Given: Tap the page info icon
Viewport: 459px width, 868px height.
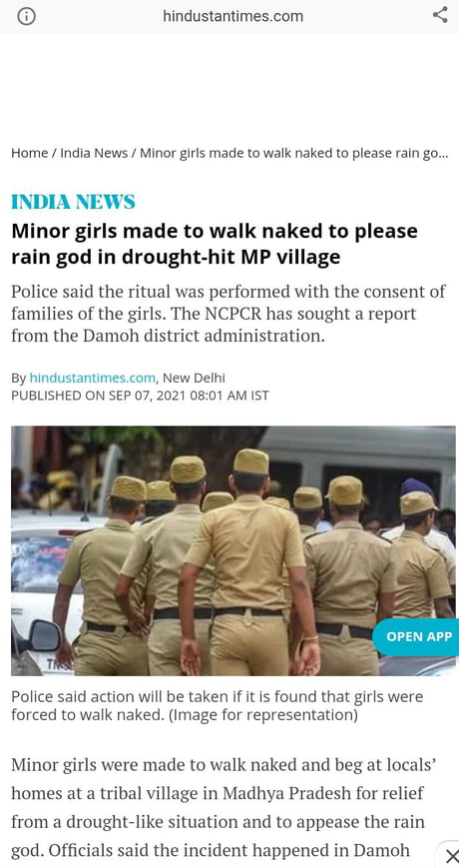Looking at the screenshot, I should (27, 17).
